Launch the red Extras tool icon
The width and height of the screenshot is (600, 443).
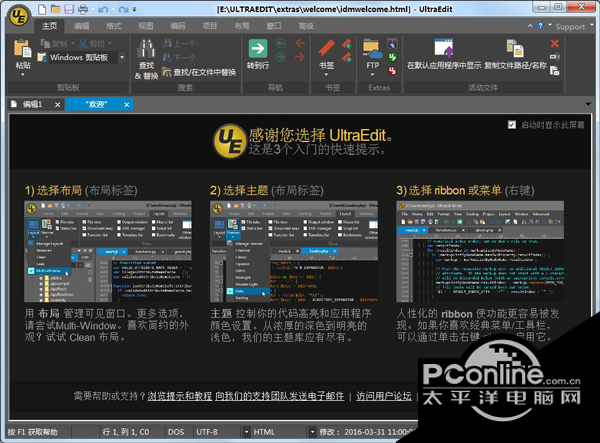(392, 71)
